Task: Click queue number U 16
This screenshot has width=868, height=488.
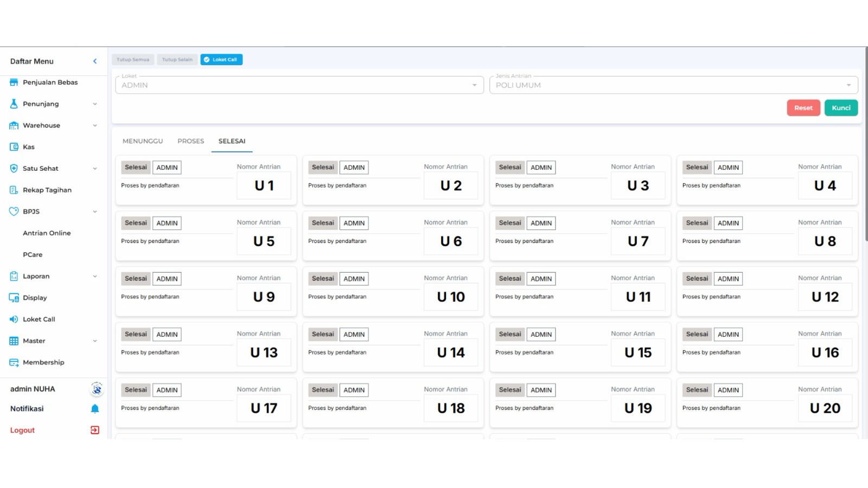Action: coord(825,352)
